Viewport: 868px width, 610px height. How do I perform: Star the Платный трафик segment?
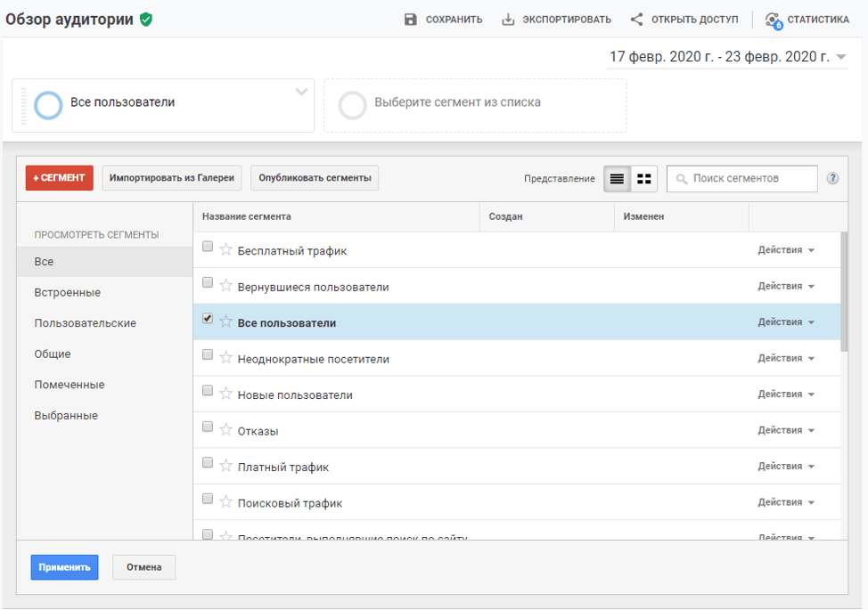(x=225, y=466)
